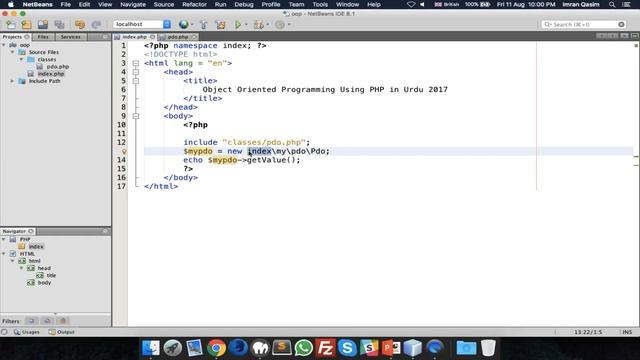Fold the title tag on line 5

tap(136, 81)
